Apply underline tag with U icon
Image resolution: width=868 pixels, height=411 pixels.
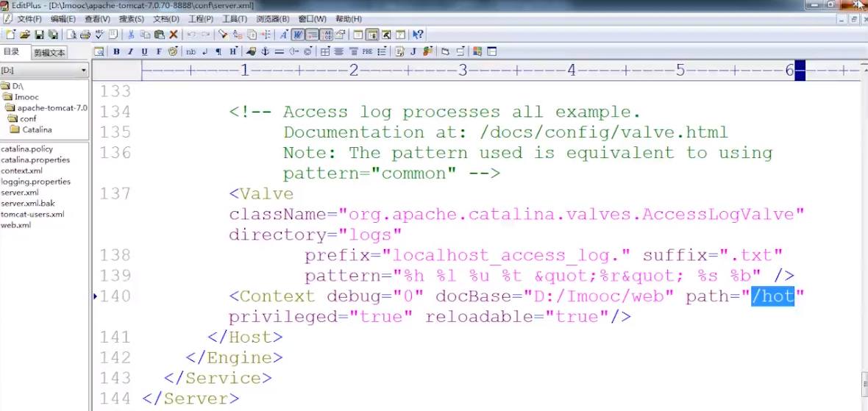(144, 51)
